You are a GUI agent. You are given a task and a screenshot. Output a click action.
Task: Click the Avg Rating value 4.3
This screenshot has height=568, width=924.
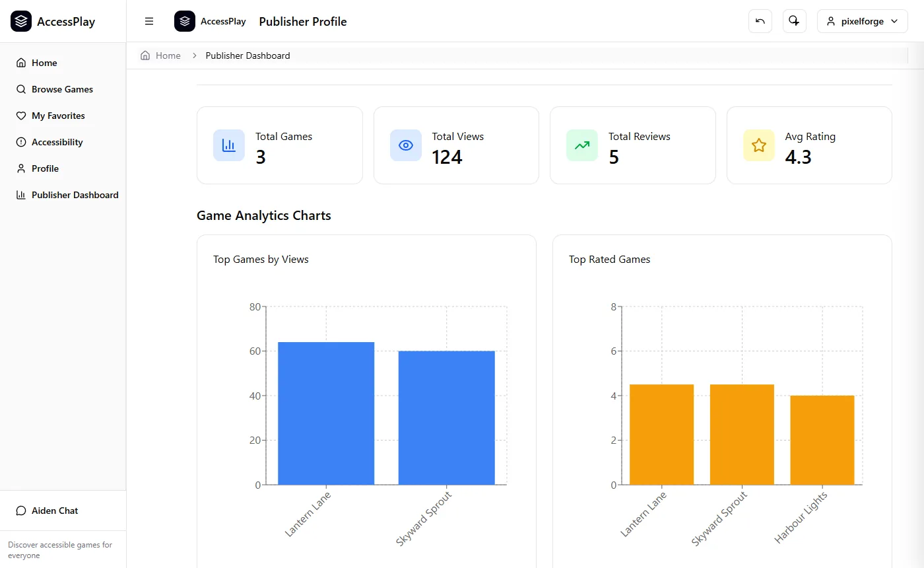coord(798,157)
